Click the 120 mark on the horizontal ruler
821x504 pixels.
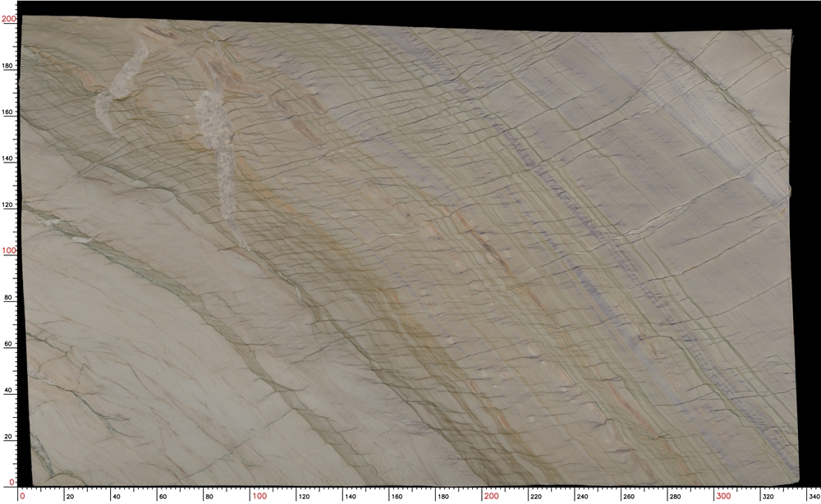(x=304, y=497)
